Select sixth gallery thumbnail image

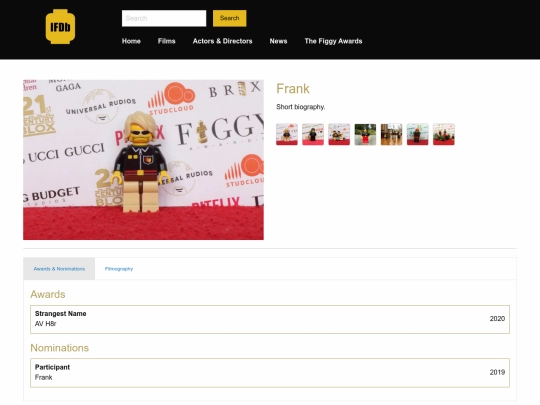418,134
